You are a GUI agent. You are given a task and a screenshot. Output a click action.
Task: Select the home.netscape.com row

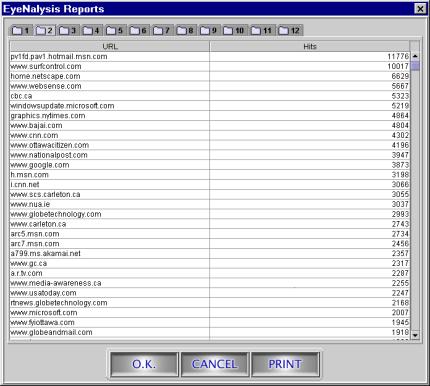pyautogui.click(x=210, y=76)
